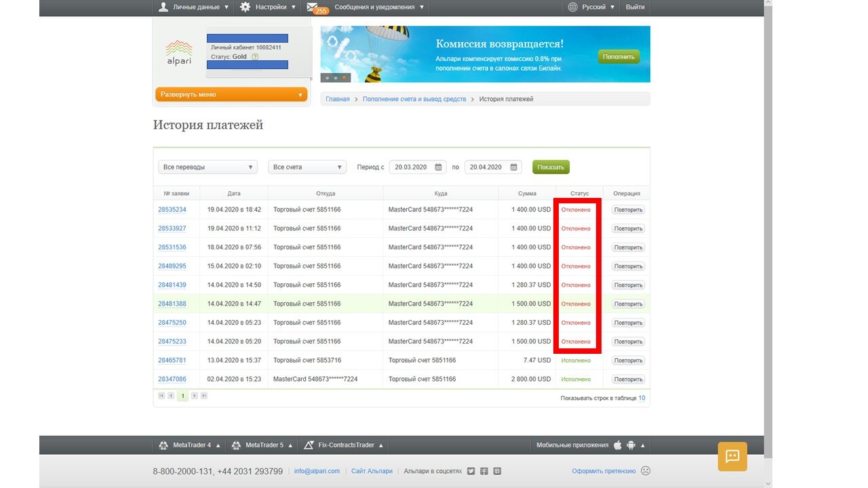Open request link 28489295

(172, 266)
